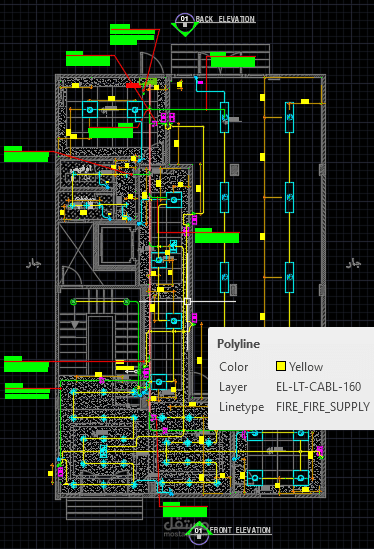Click the yellow color swatch in tooltip
The height and width of the screenshot is (549, 374).
pyautogui.click(x=280, y=366)
